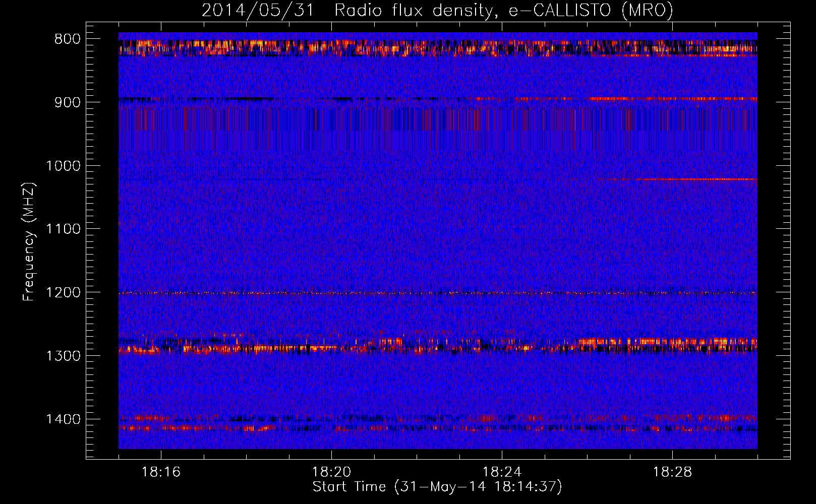Click the 800 frequency tick label
The height and width of the screenshot is (504, 816).
pos(67,39)
